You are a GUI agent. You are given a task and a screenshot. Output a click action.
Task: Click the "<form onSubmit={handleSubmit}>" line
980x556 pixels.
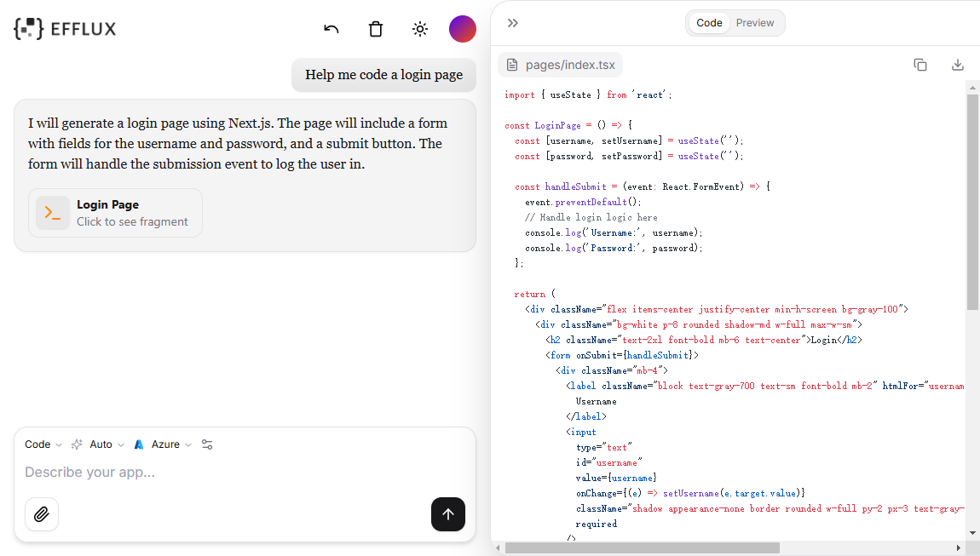click(x=622, y=355)
